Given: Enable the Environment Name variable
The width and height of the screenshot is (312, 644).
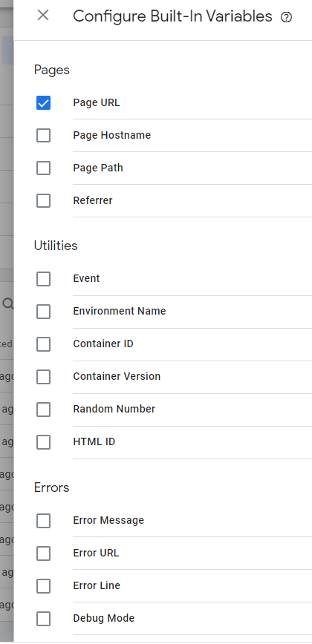Looking at the screenshot, I should 44,312.
